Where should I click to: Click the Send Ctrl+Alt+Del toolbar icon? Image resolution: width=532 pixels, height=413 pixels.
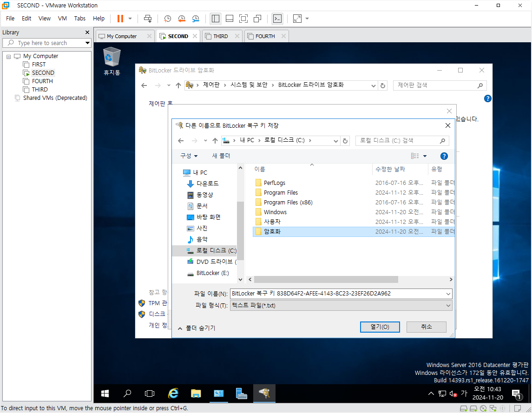tap(148, 19)
